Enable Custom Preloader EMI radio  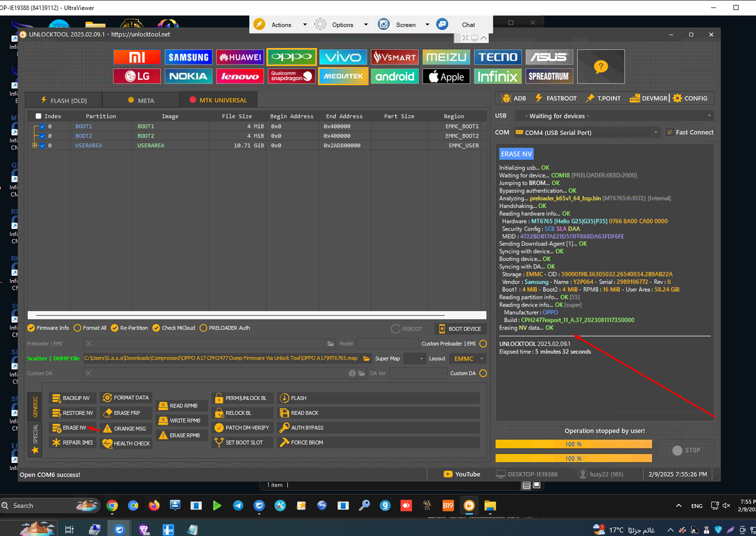pos(483,343)
